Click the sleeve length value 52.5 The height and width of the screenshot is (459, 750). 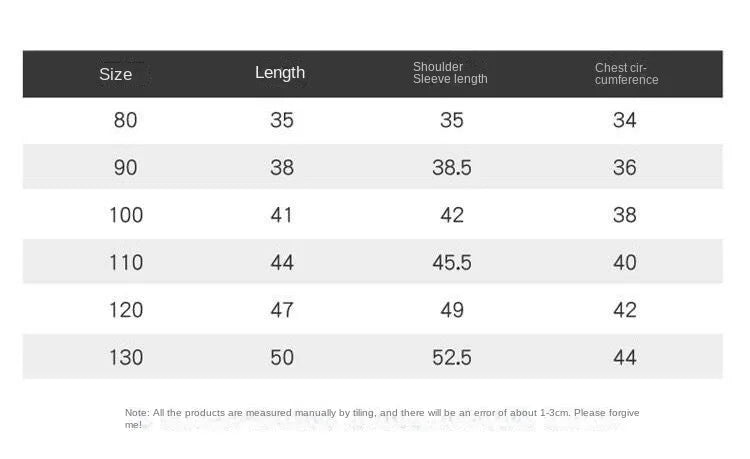[x=451, y=357]
